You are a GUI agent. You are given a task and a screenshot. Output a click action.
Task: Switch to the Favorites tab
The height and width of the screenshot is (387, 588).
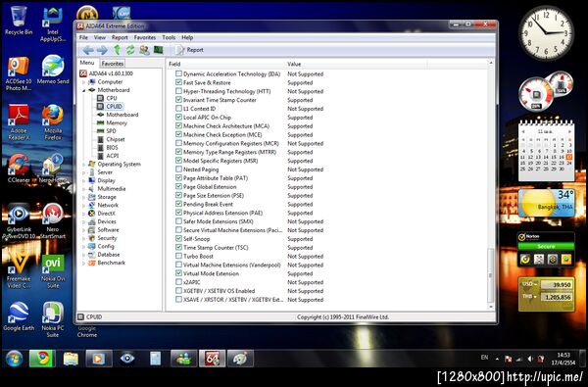[113, 64]
